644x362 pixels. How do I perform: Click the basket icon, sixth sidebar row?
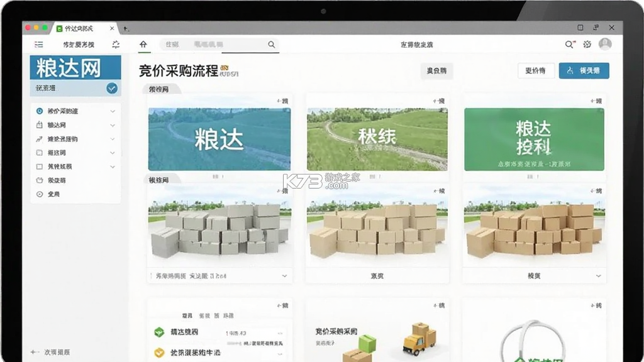click(40, 180)
